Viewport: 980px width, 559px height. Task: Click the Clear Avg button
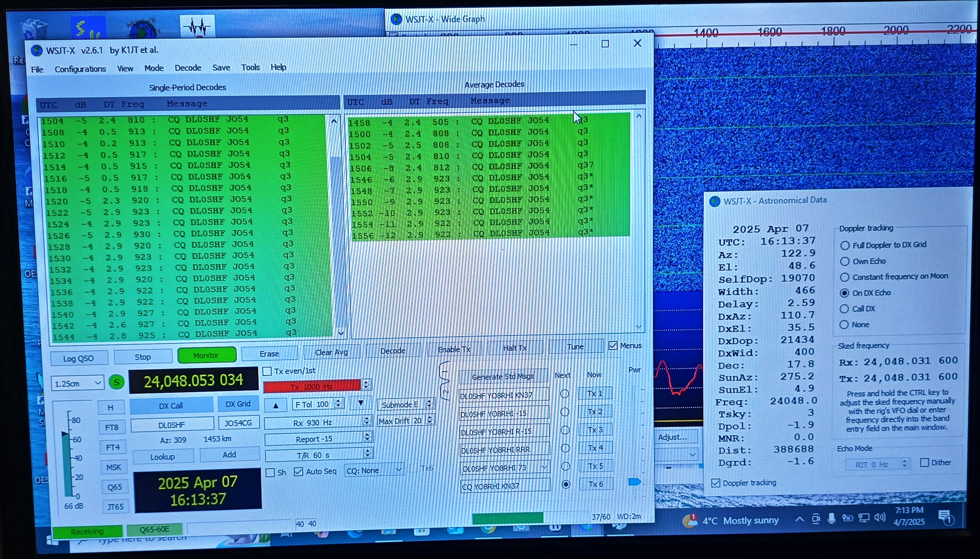coord(331,352)
